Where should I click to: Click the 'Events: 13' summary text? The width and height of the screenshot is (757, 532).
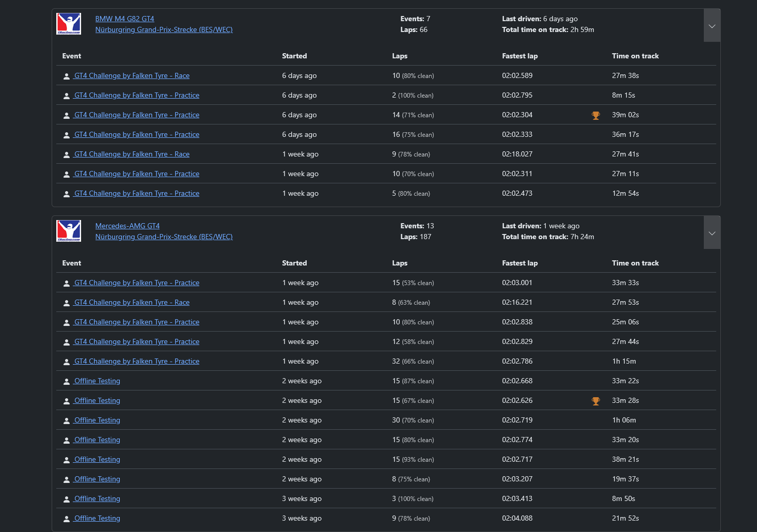coord(417,226)
